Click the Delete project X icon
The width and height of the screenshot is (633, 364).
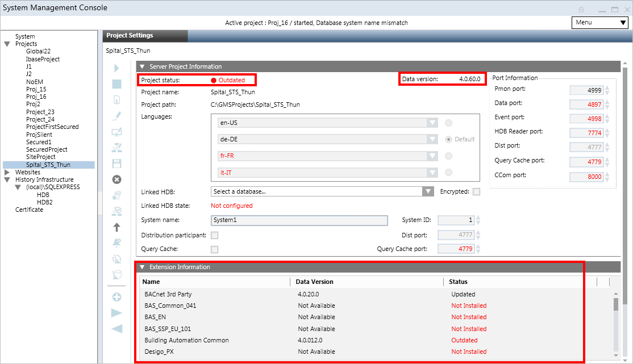coord(116,179)
